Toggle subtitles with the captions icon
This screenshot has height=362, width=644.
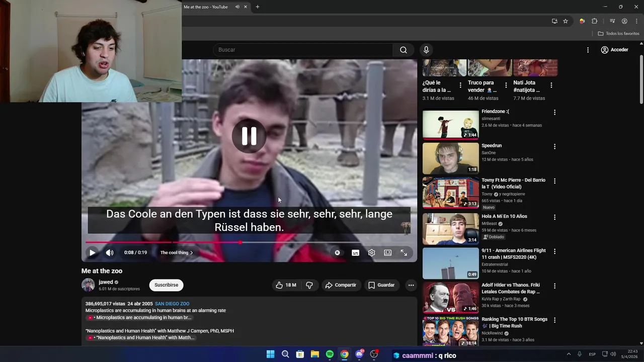click(x=355, y=253)
